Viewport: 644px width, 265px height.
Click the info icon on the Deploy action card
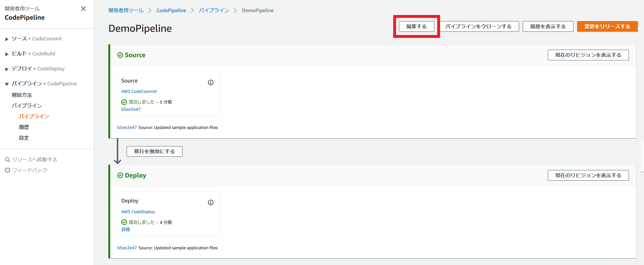click(x=211, y=202)
